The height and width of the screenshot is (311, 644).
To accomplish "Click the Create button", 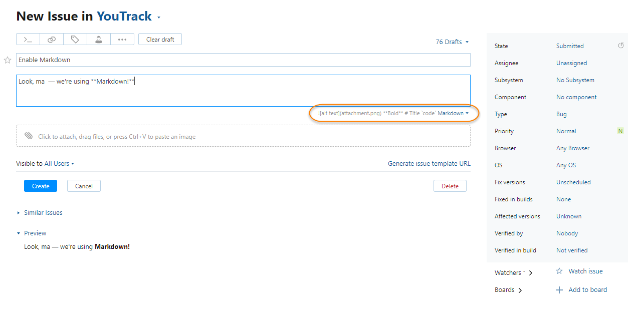I will pos(41,186).
